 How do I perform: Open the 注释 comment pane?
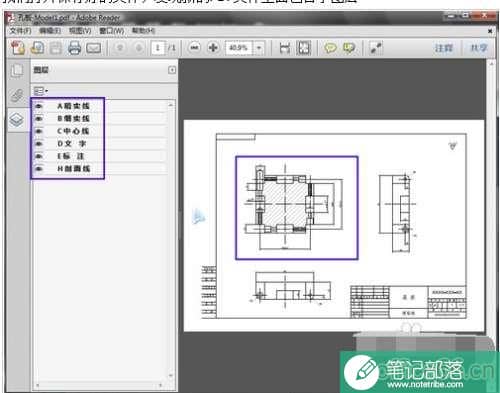pos(444,48)
